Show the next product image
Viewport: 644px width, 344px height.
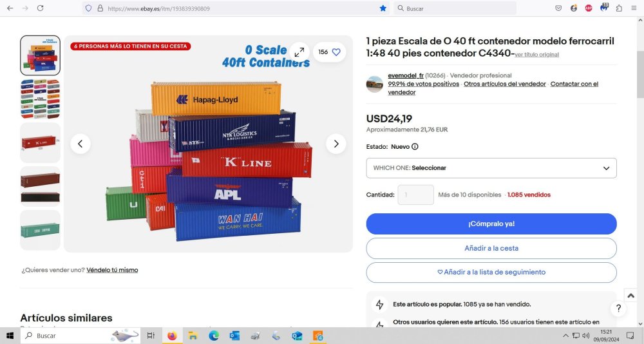(336, 144)
